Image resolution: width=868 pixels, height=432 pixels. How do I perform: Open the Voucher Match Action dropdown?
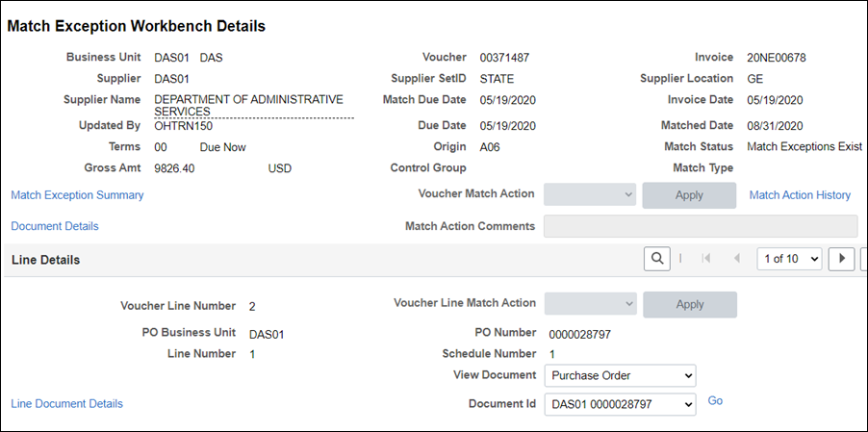tap(590, 194)
